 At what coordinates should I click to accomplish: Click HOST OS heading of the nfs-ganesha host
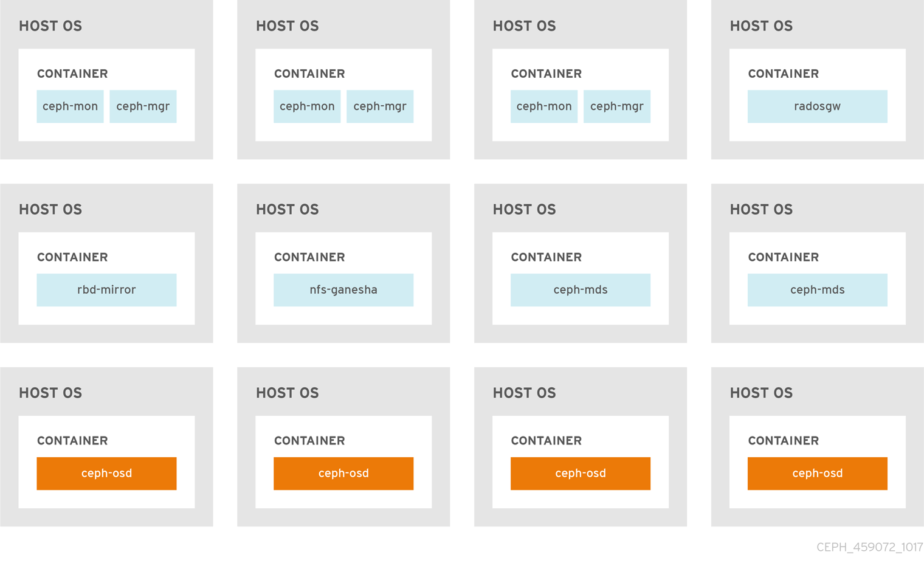(x=288, y=210)
